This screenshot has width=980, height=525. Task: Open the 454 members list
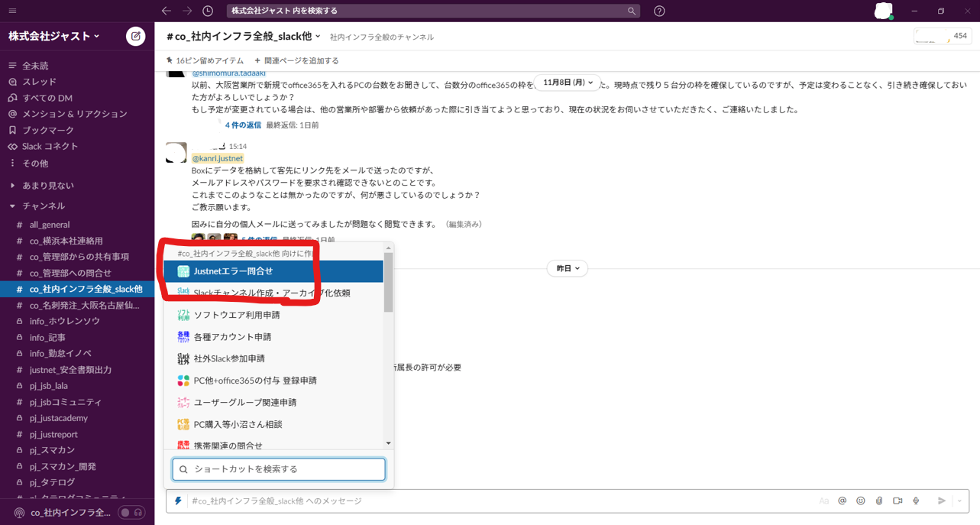click(x=943, y=36)
